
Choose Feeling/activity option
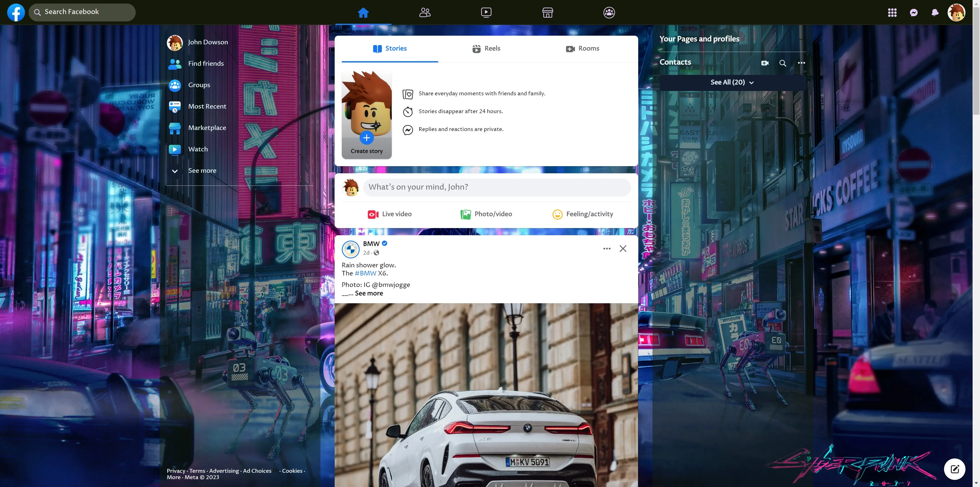[x=582, y=214]
